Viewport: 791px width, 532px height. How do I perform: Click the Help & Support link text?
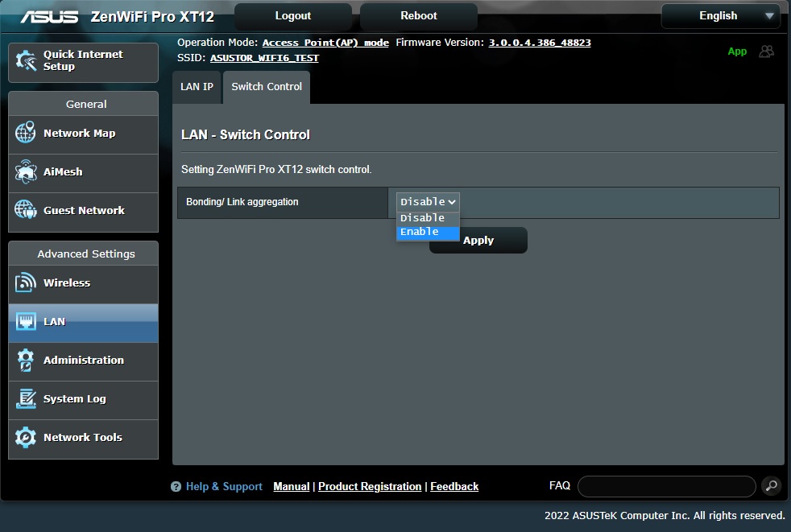[224, 487]
